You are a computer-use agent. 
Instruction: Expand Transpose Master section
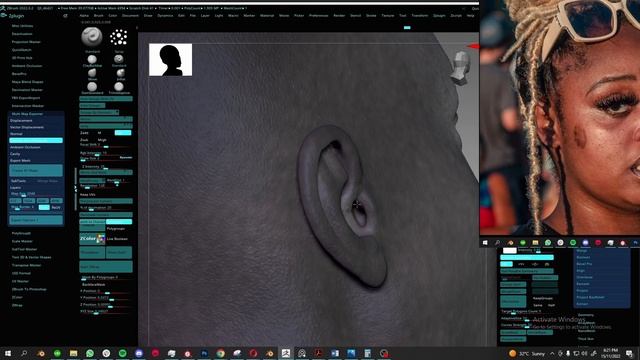tap(27, 265)
